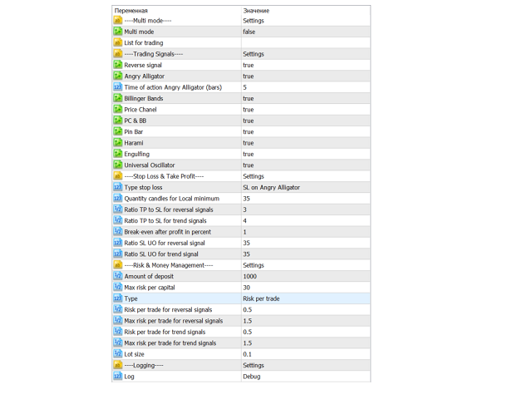Toggle the Engulfing value true
Screen dimensions: 532x399
[249, 154]
